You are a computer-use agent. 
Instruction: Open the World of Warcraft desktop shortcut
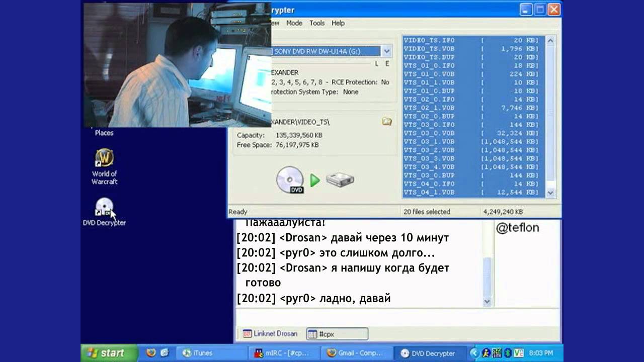(x=104, y=167)
